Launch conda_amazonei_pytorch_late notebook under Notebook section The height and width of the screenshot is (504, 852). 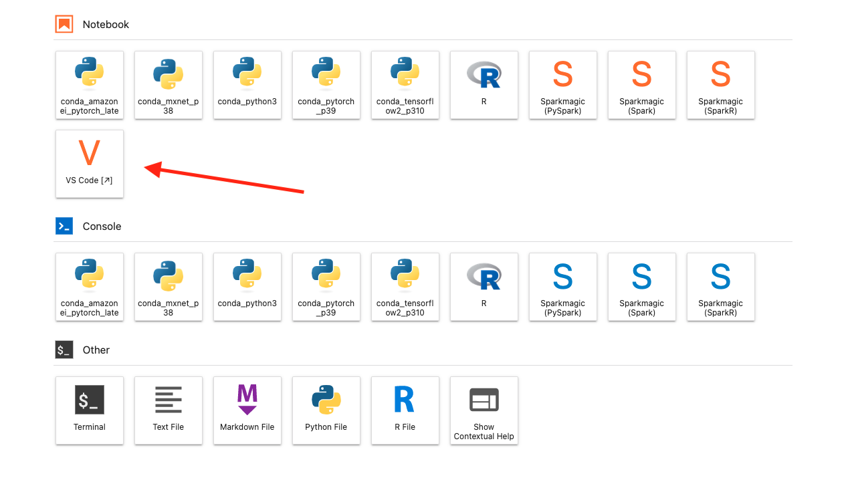pos(90,85)
